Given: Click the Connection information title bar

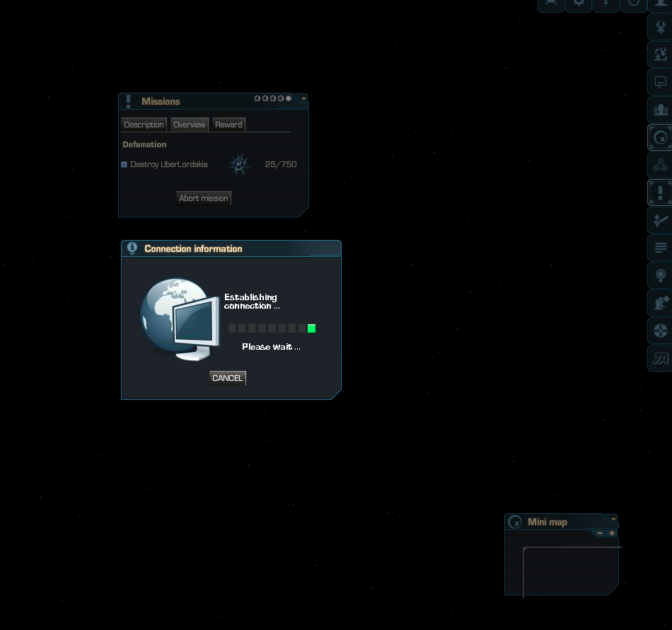Looking at the screenshot, I should point(231,248).
